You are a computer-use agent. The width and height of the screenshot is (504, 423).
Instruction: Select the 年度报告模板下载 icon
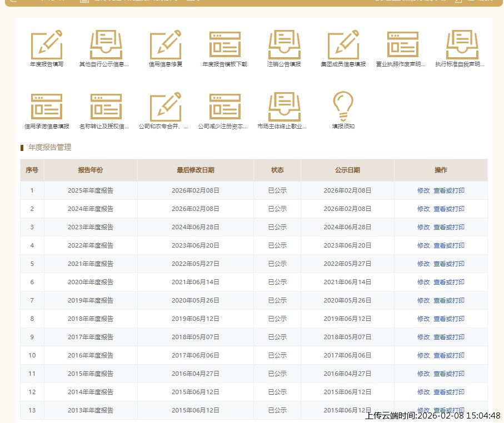click(224, 45)
